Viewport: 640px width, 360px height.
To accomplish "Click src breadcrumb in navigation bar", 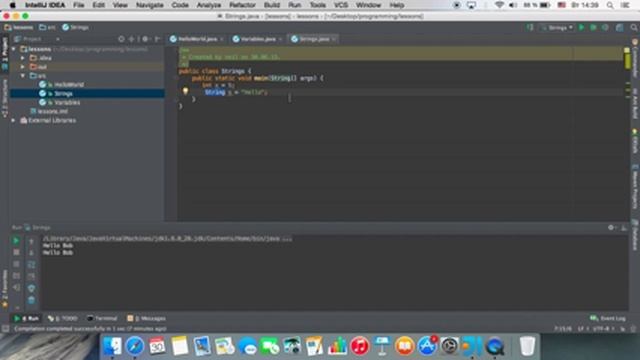I will 47,27.
